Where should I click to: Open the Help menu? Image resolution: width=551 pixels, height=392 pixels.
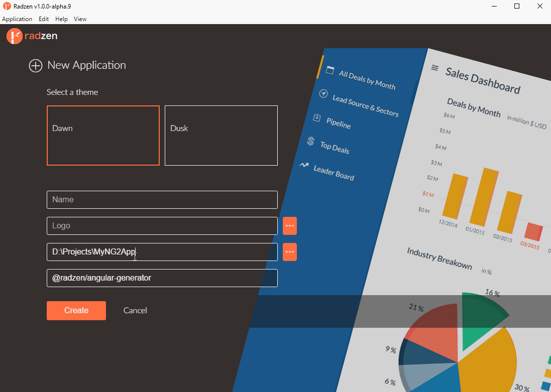click(61, 19)
